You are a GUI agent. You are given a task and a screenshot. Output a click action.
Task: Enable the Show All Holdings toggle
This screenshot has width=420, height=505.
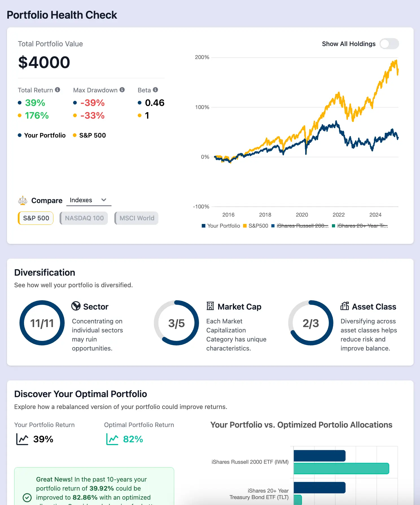(389, 44)
